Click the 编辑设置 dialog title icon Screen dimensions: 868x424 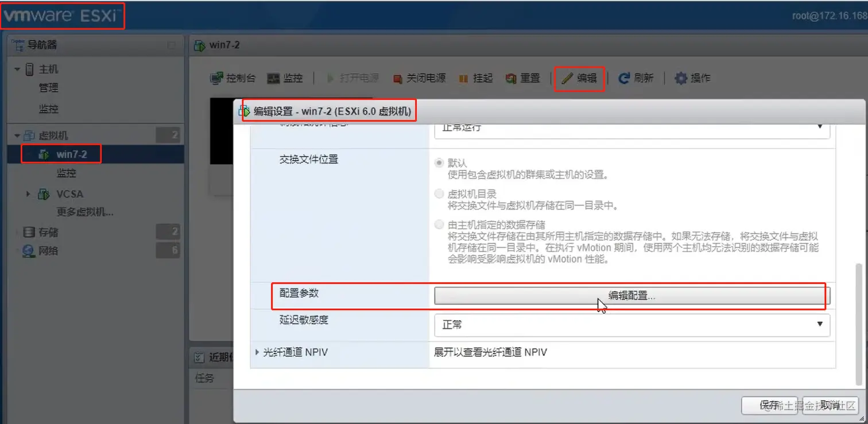(245, 111)
